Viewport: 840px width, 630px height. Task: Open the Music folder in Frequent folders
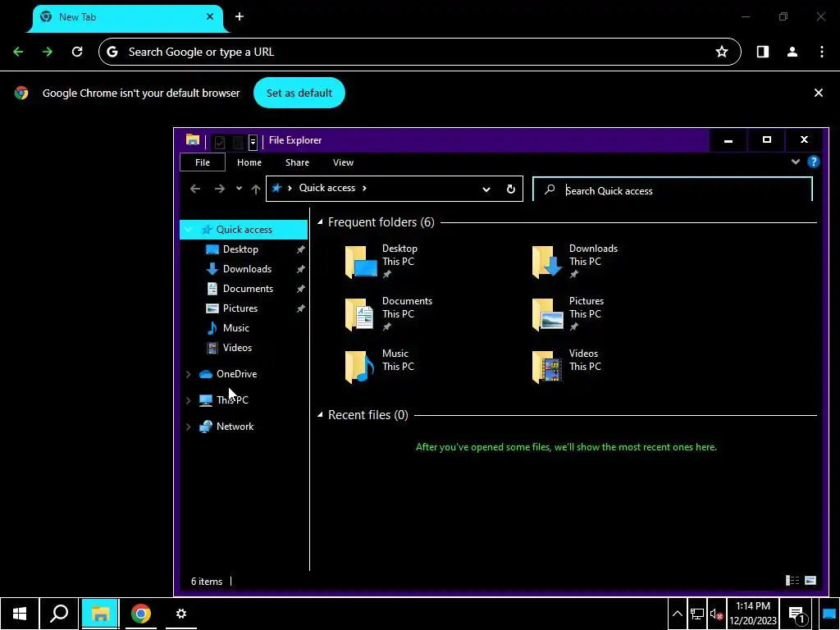380,367
